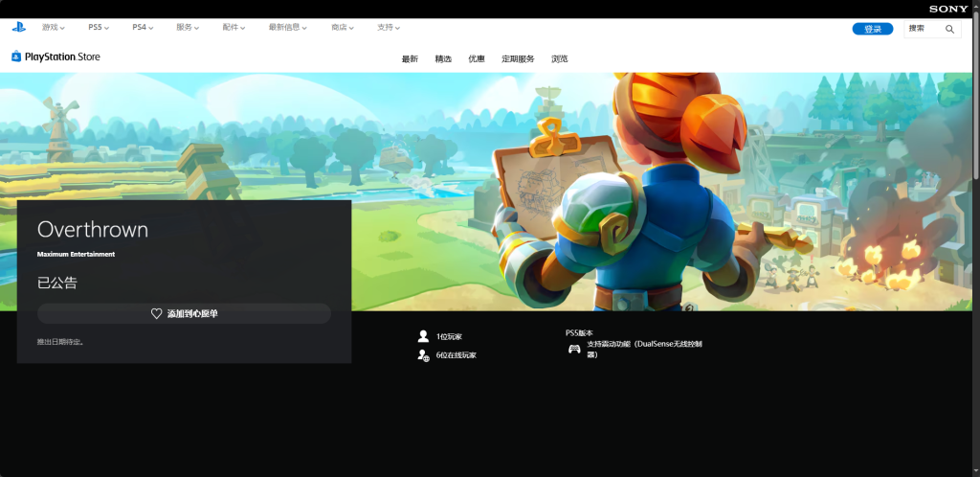Click the Overthrown game title
980x477 pixels.
click(x=93, y=230)
